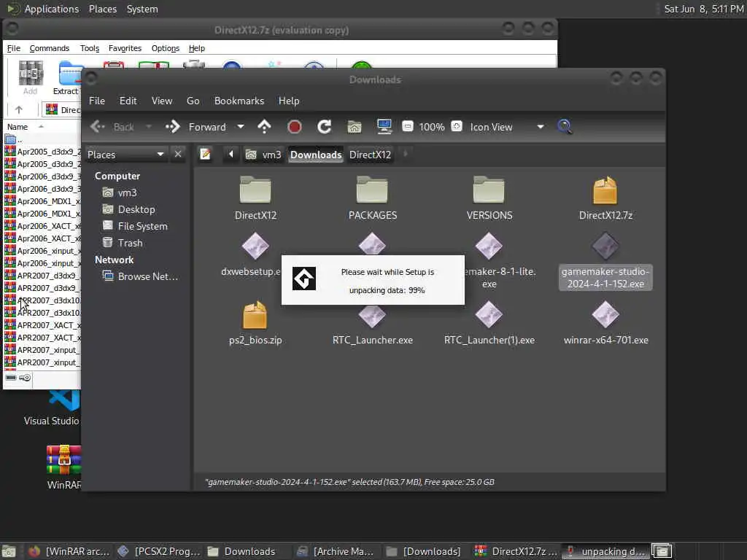Screen dimensions: 747x560
Task: Click the path bar left scroll arrow
Action: coord(231,155)
